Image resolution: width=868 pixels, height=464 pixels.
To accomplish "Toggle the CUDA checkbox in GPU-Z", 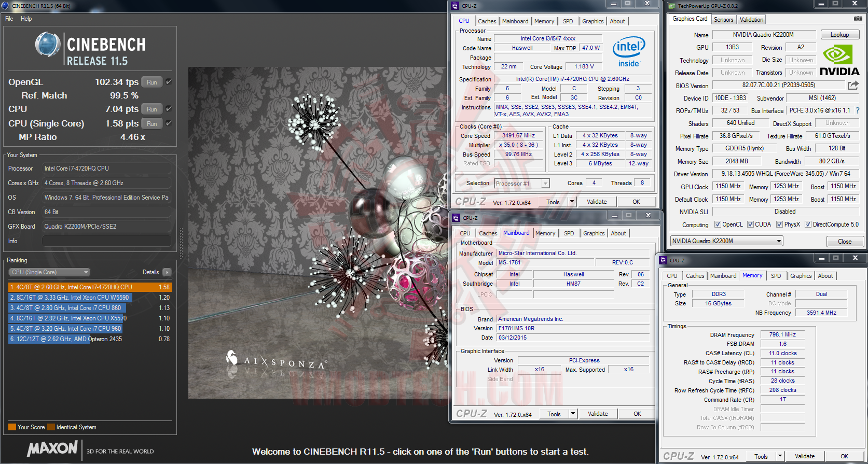I will (x=750, y=224).
